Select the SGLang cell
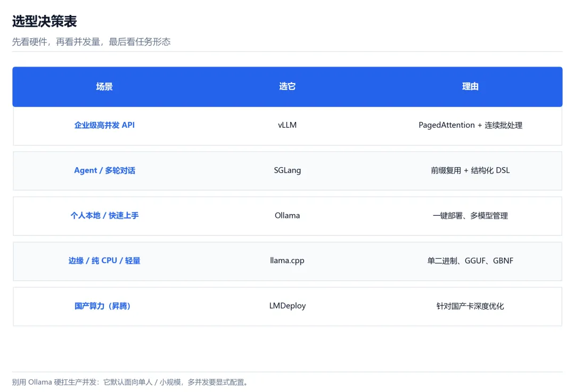 pyautogui.click(x=287, y=170)
